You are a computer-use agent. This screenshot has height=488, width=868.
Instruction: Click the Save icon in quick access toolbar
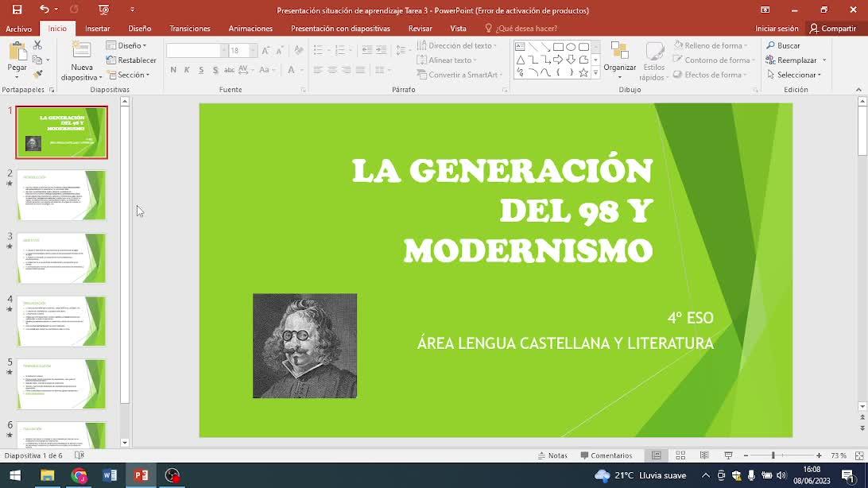(17, 10)
